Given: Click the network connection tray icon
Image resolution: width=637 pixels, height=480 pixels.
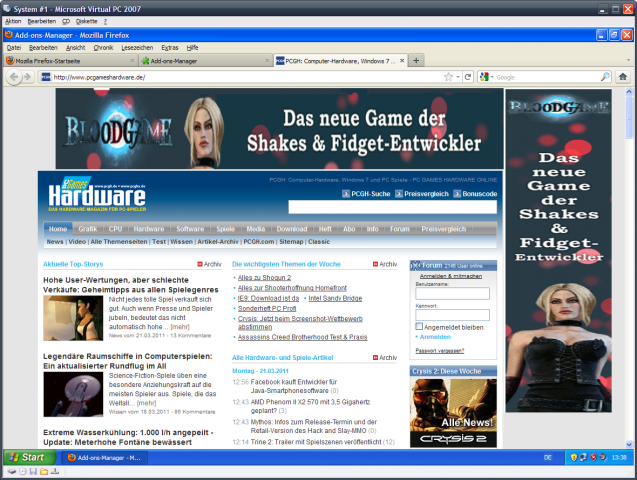Looking at the screenshot, I should (x=583, y=458).
